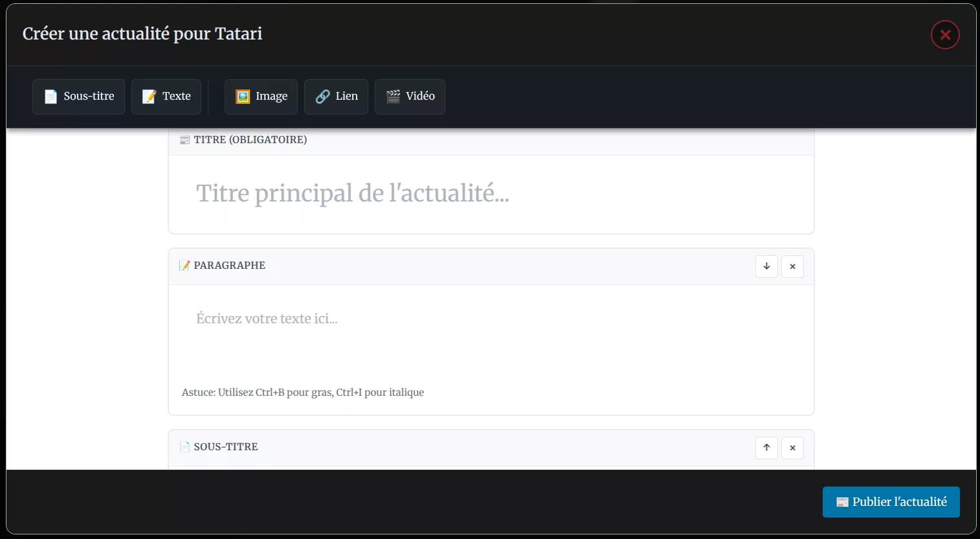Move the Paragraphe block down
Image resolution: width=980 pixels, height=539 pixels.
(766, 266)
